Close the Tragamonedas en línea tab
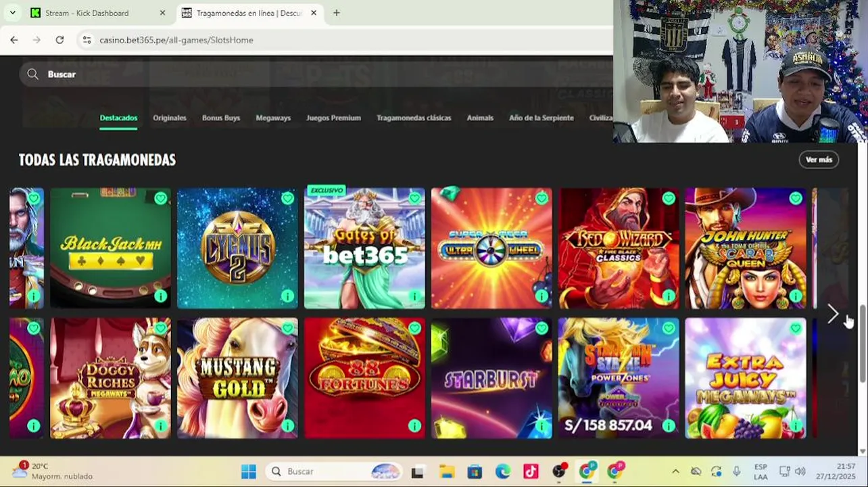868x487 pixels. [x=314, y=13]
